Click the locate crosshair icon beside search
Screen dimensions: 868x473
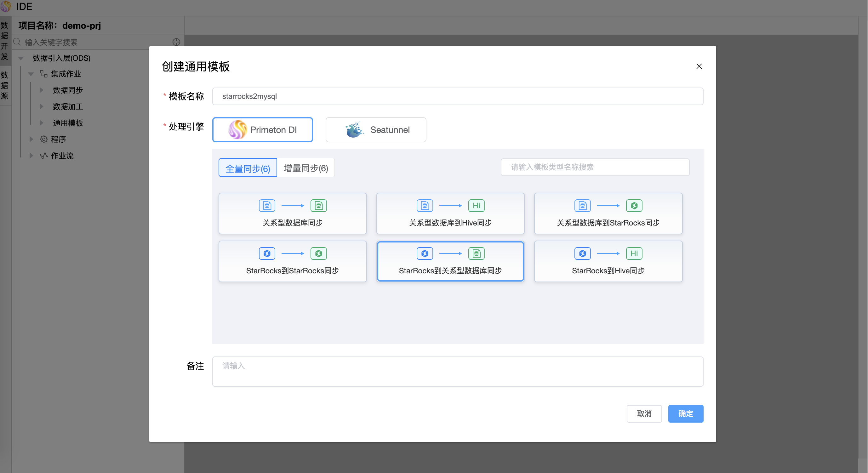coord(176,42)
